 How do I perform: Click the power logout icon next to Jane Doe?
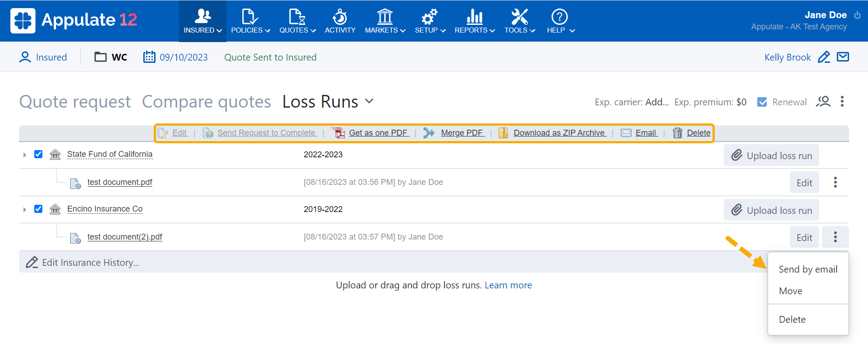click(x=857, y=15)
